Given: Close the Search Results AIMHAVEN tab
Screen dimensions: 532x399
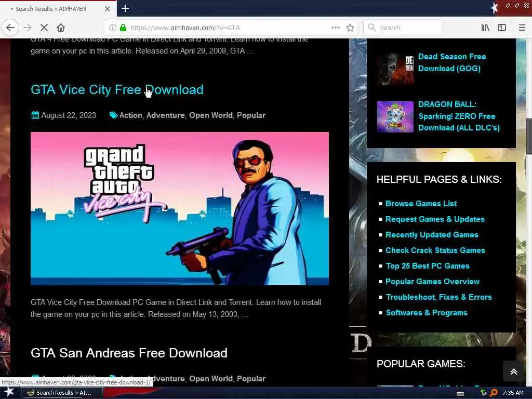Looking at the screenshot, I should pyautogui.click(x=108, y=9).
